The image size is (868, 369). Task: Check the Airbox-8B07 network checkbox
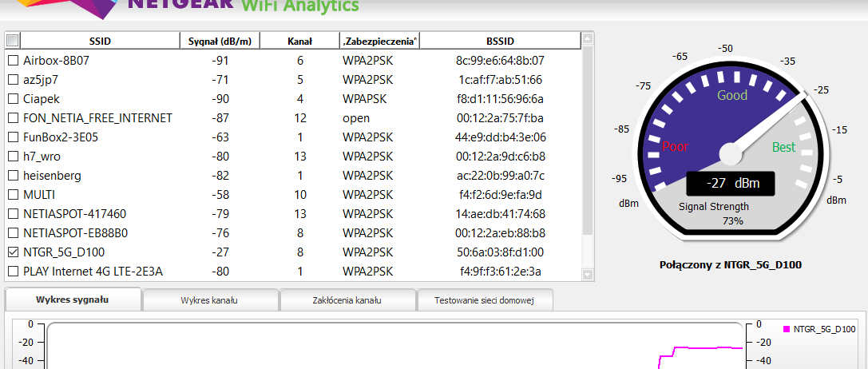pos(13,61)
